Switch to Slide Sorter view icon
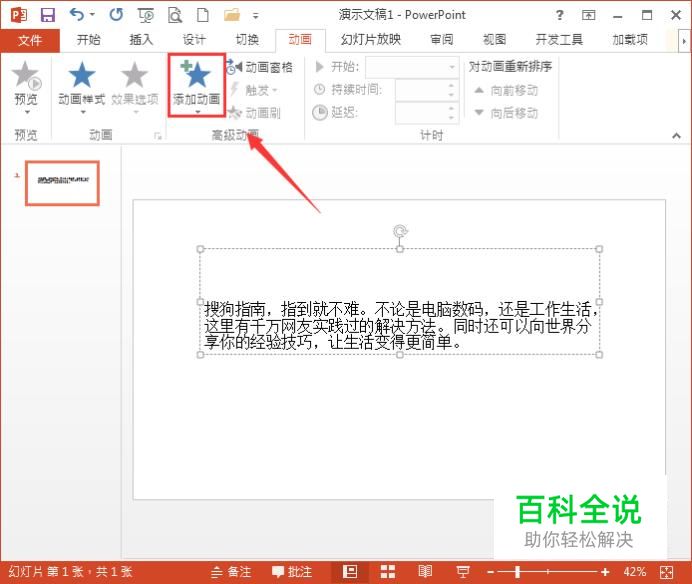The height and width of the screenshot is (584, 692). [x=387, y=572]
